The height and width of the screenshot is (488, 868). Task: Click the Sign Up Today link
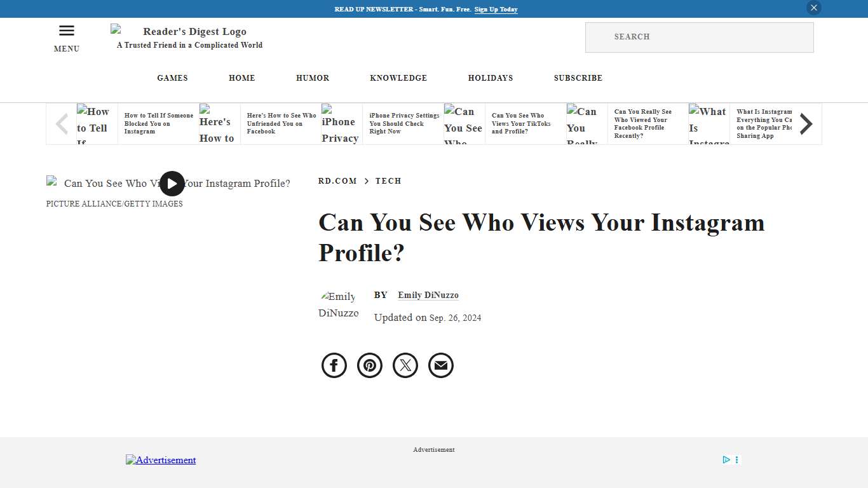point(496,9)
